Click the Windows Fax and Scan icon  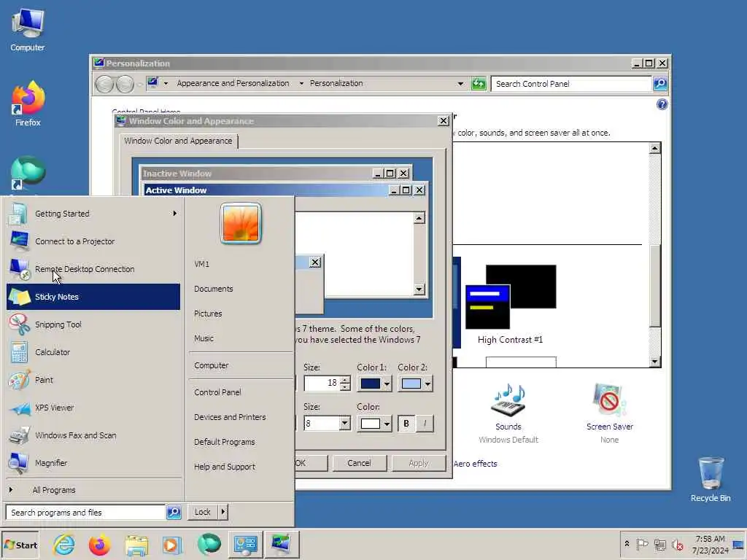(x=19, y=435)
